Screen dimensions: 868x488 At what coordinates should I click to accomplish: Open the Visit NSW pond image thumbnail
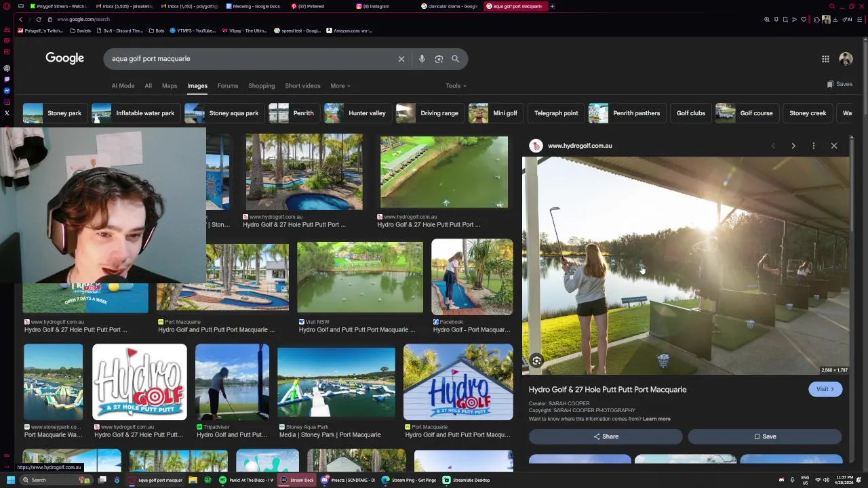click(x=360, y=277)
